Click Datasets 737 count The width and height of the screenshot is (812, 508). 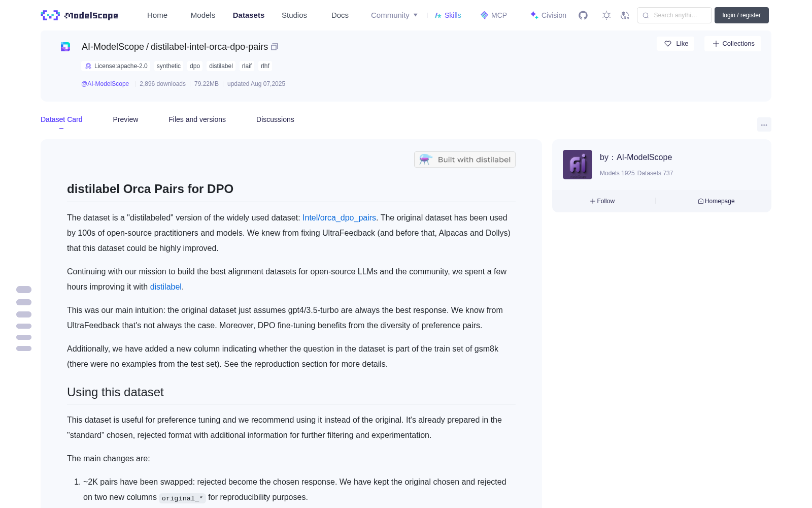click(655, 173)
